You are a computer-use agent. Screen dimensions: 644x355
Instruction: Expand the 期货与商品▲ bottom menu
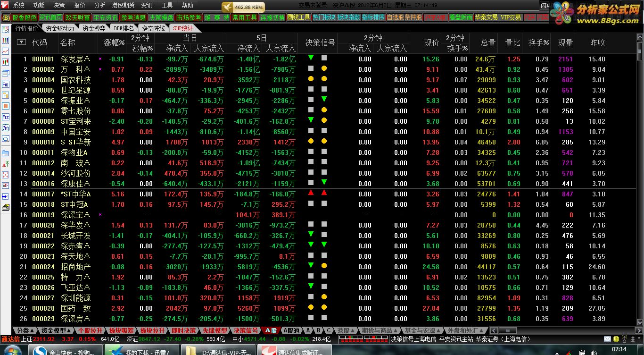click(x=380, y=330)
